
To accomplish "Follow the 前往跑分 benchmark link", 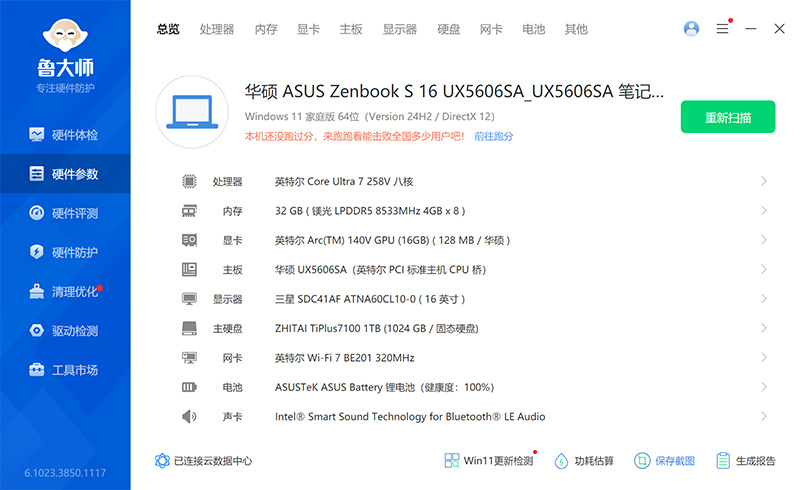I will click(x=493, y=136).
